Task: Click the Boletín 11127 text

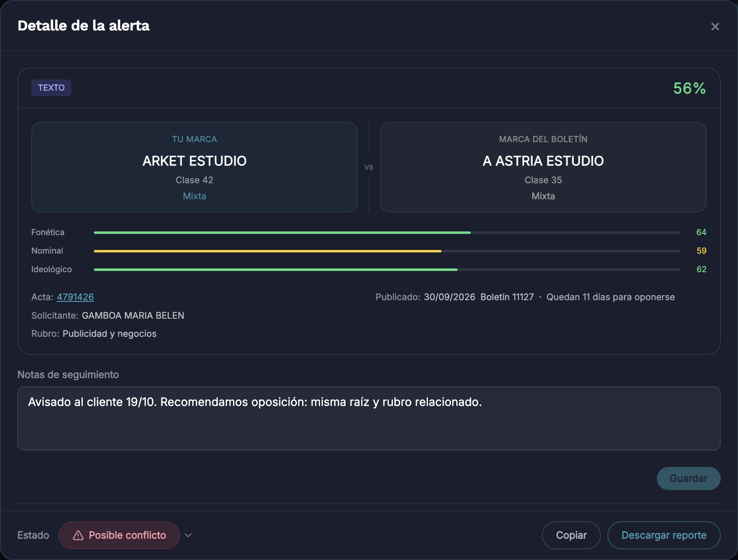Action: click(507, 297)
